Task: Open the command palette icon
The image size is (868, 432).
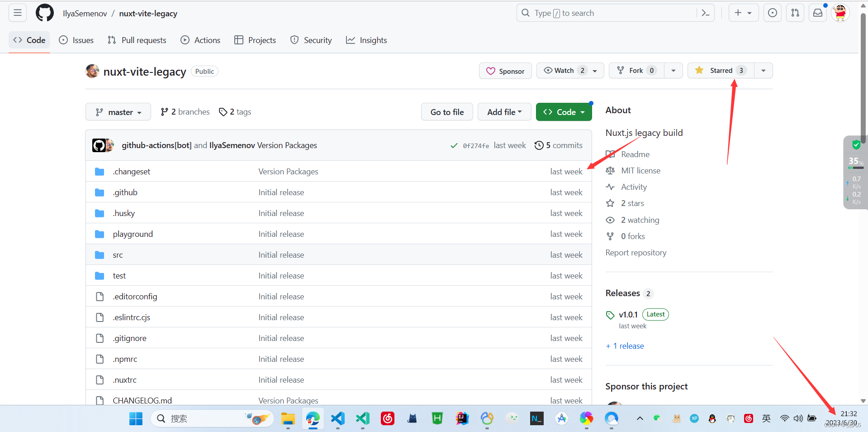Action: [706, 13]
